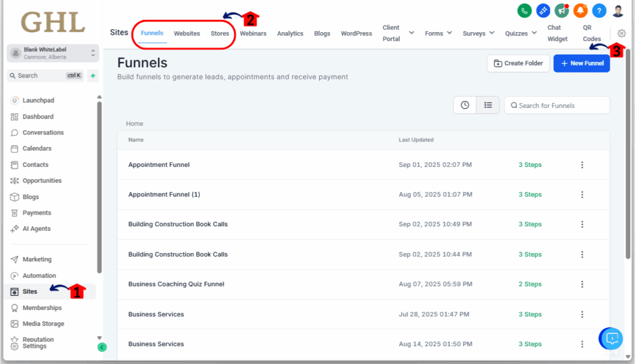Open 3 Steps for Appointment Funnel
The image size is (635, 364).
point(530,165)
